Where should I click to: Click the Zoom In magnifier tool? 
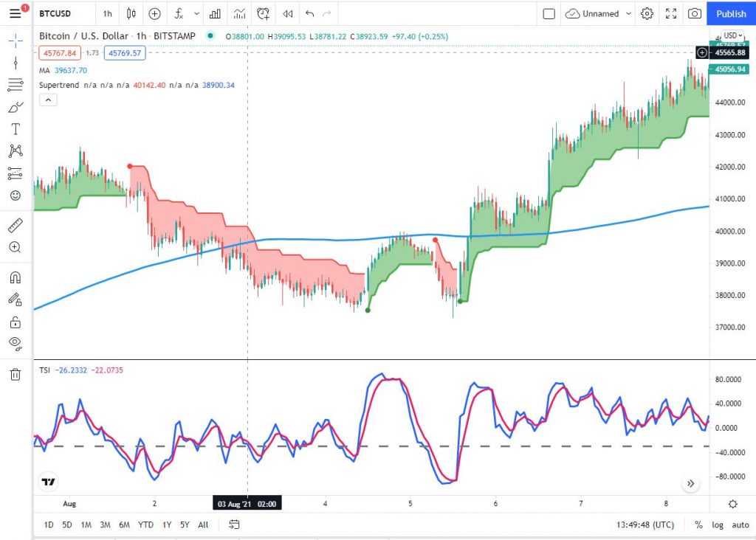[15, 247]
